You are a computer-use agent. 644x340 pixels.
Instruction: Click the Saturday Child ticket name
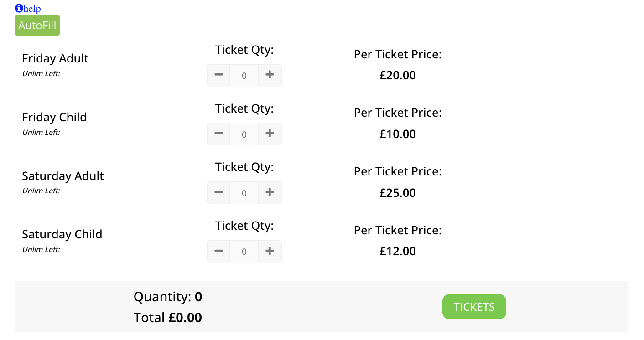pos(62,234)
